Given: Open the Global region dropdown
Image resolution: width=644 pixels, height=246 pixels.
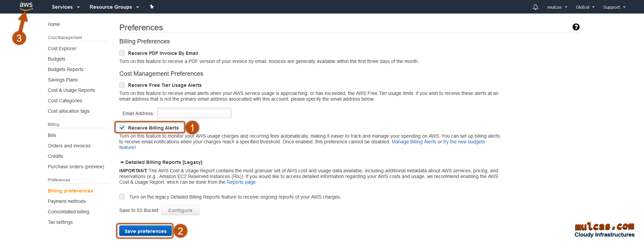Looking at the screenshot, I should point(585,7).
